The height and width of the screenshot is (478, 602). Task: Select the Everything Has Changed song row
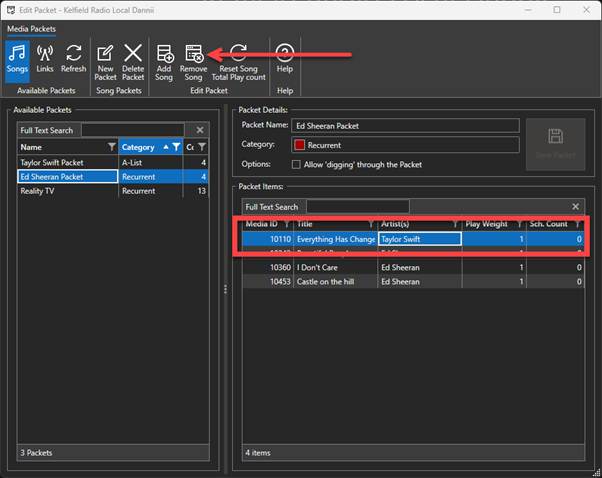413,239
